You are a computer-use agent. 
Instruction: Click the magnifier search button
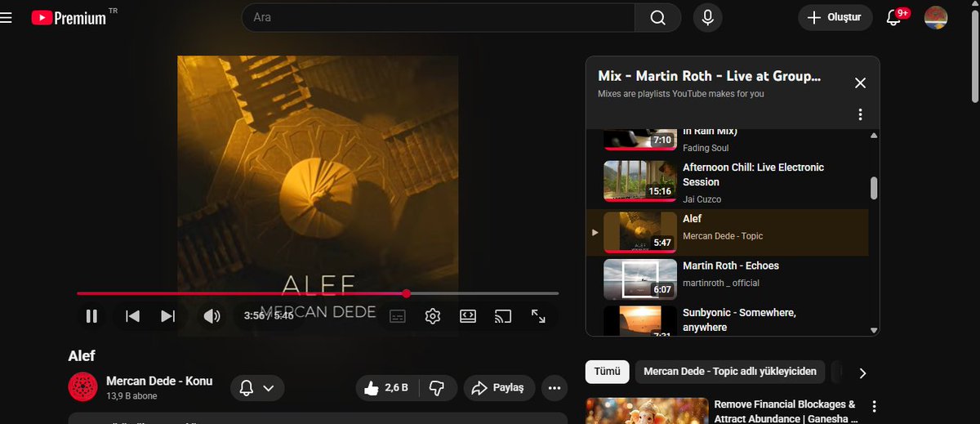[x=658, y=17]
